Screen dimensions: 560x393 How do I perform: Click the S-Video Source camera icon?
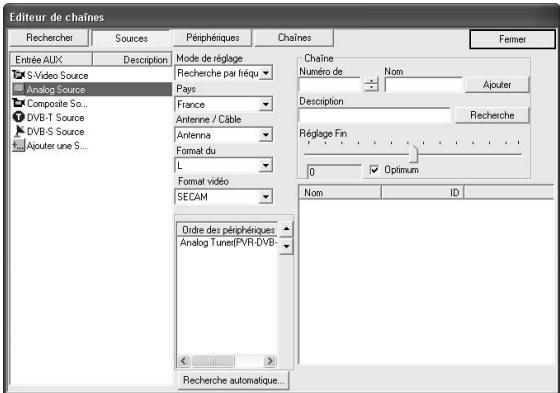[x=19, y=75]
